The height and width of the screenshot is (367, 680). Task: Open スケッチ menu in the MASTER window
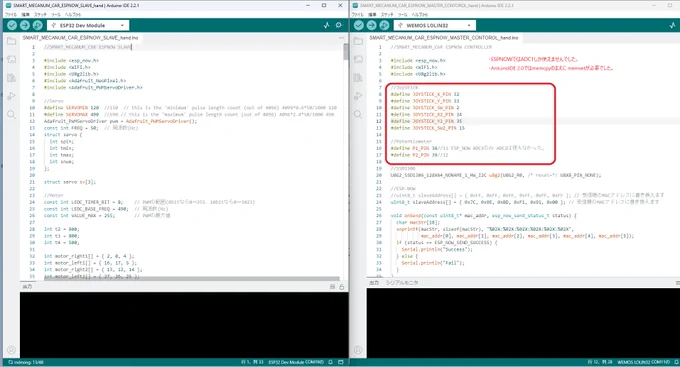(387, 14)
